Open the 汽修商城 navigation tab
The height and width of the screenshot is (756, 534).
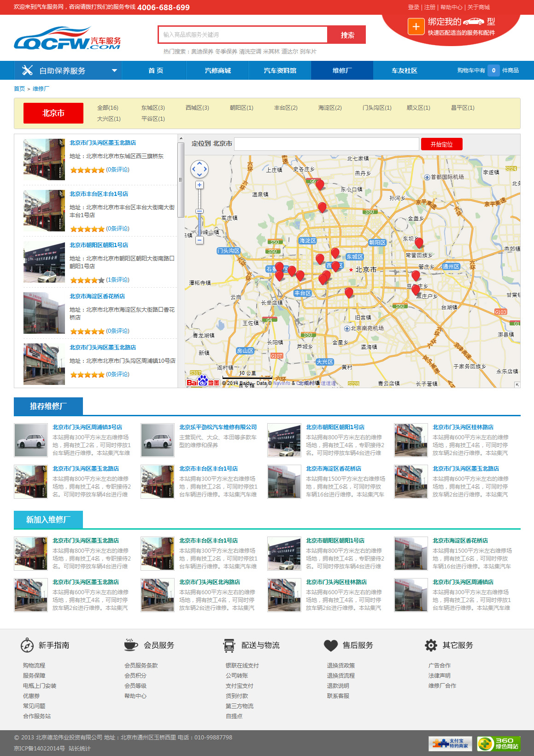pos(218,71)
